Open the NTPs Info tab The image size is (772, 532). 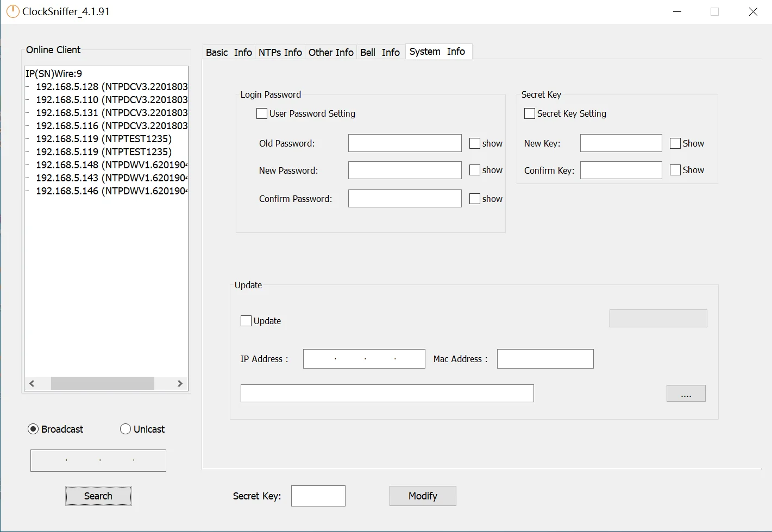[280, 52]
